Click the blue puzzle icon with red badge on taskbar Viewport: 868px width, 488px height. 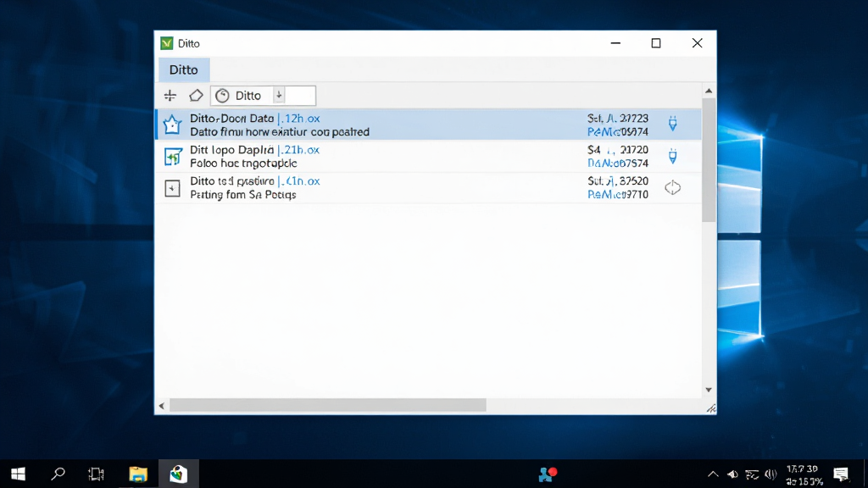[x=548, y=474]
